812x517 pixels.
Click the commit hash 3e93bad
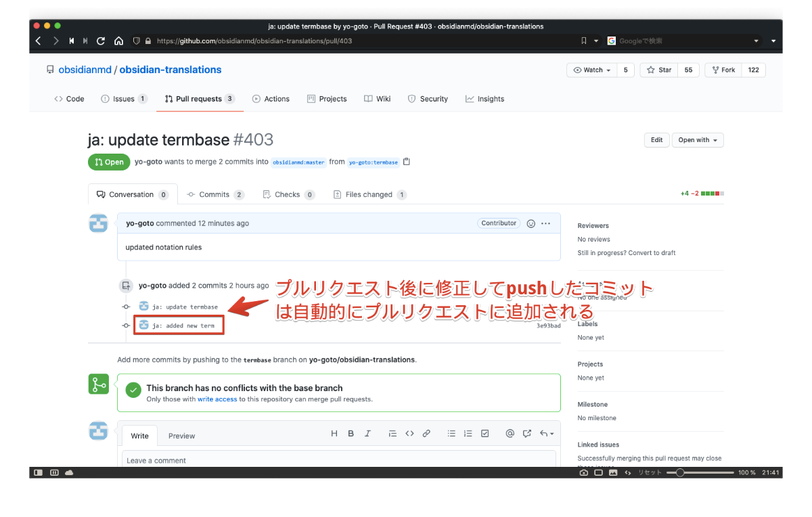click(x=549, y=325)
